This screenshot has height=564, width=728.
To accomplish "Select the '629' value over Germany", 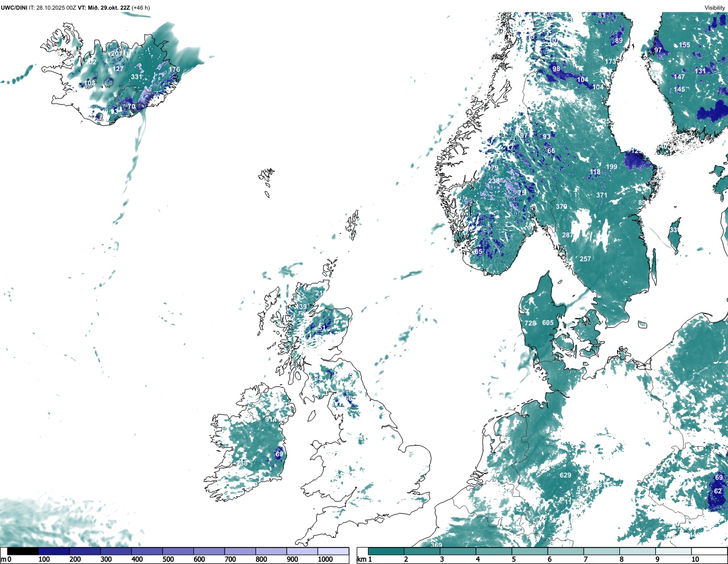I will tap(565, 475).
